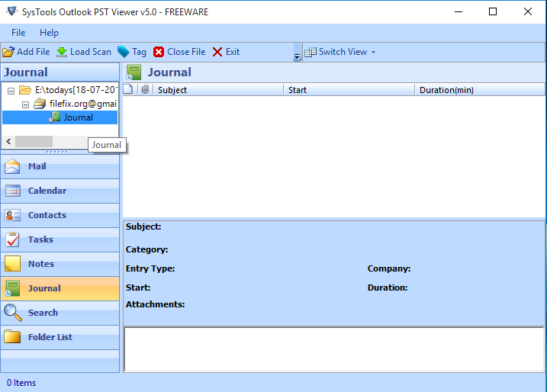Click the tree horizontal scrollbar thumb
The height and width of the screenshot is (392, 547).
point(34,142)
